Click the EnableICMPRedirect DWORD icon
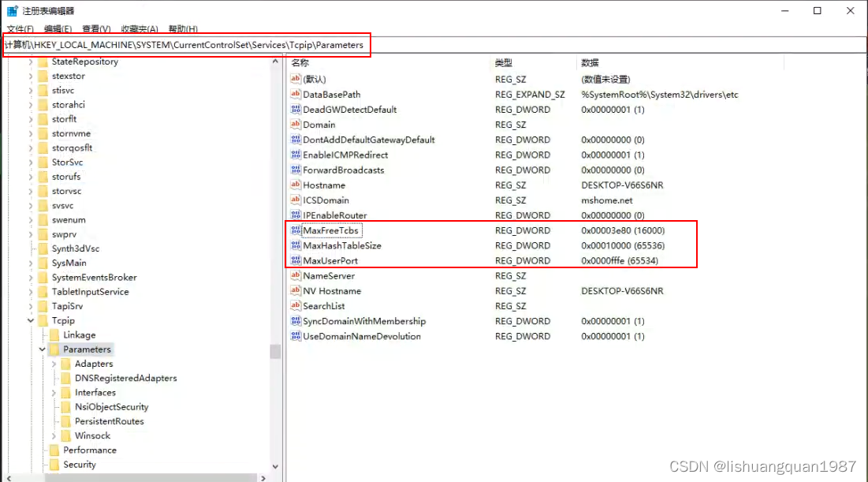868x482 pixels. coord(296,155)
